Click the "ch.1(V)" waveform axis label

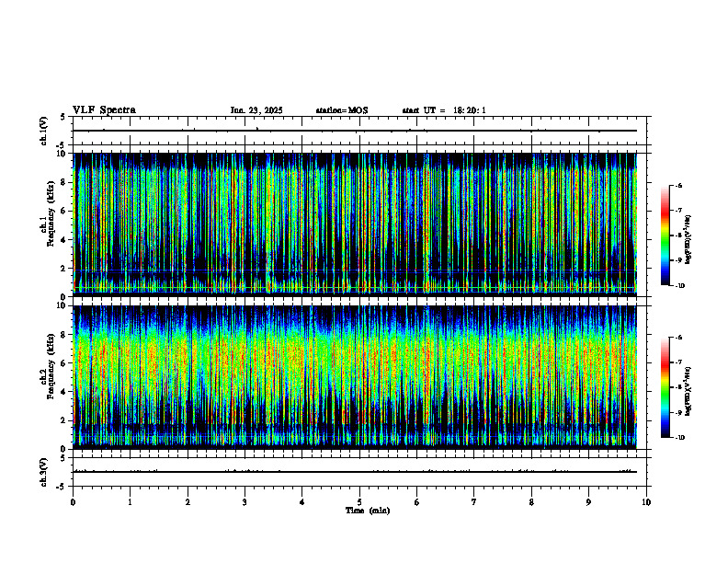coord(43,131)
